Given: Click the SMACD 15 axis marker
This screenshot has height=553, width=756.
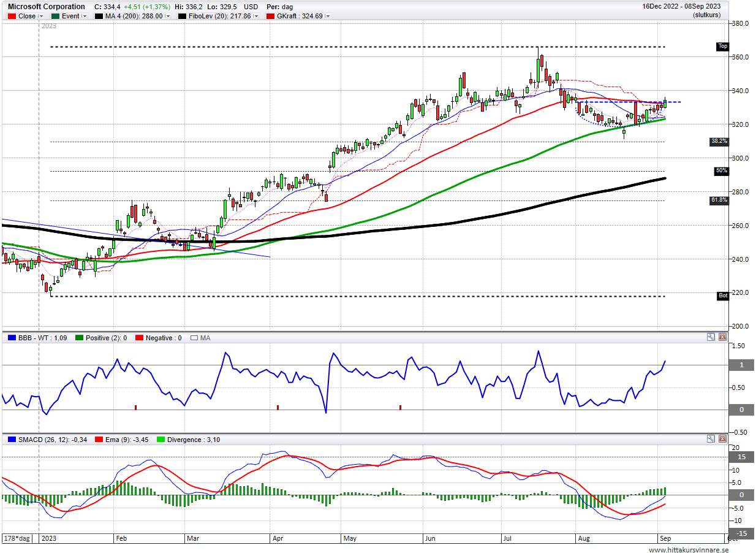Looking at the screenshot, I should 741,457.
